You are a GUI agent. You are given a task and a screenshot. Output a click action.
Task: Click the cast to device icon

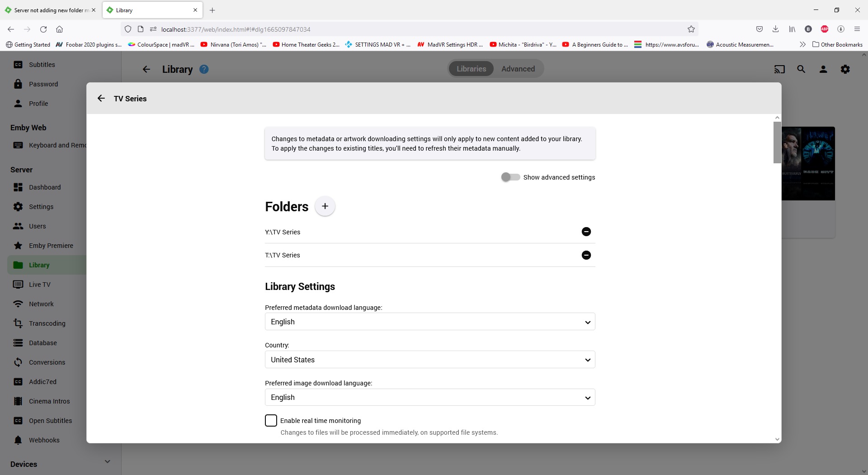click(779, 69)
